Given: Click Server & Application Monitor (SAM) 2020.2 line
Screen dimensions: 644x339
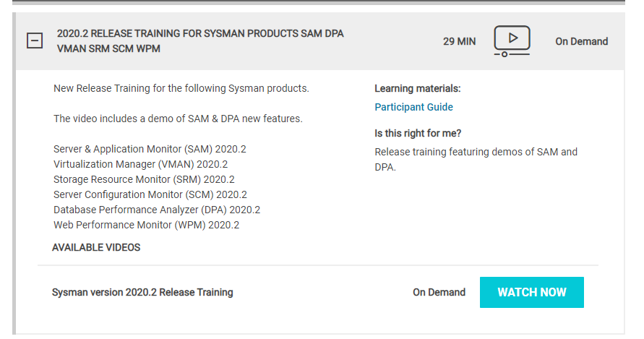Looking at the screenshot, I should pyautogui.click(x=150, y=149).
